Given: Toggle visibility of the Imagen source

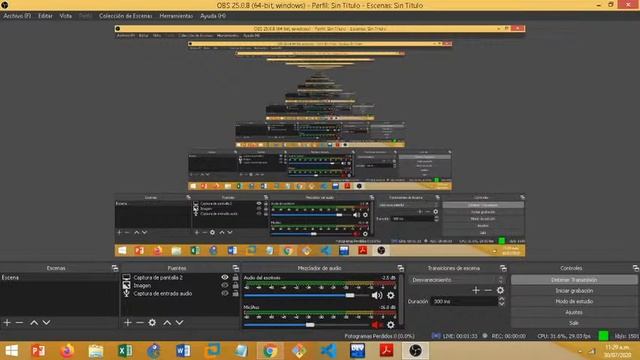Looking at the screenshot, I should tap(225, 285).
